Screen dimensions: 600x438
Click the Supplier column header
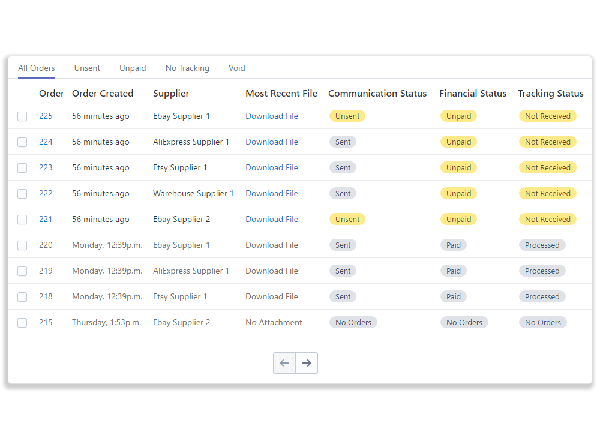point(171,94)
